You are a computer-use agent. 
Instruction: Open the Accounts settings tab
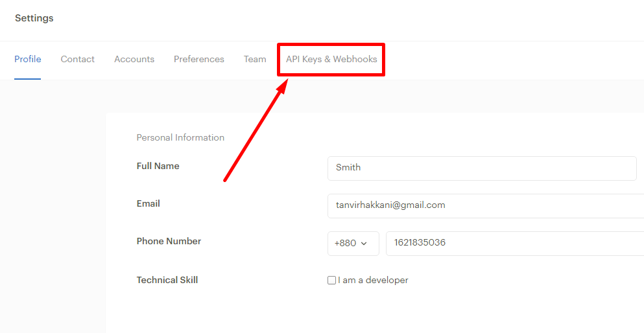pyautogui.click(x=134, y=59)
